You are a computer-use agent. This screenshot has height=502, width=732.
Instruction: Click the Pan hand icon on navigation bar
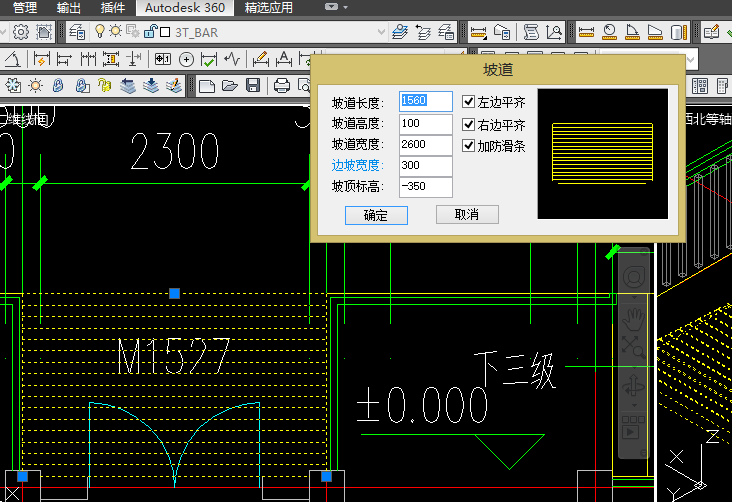(x=633, y=319)
